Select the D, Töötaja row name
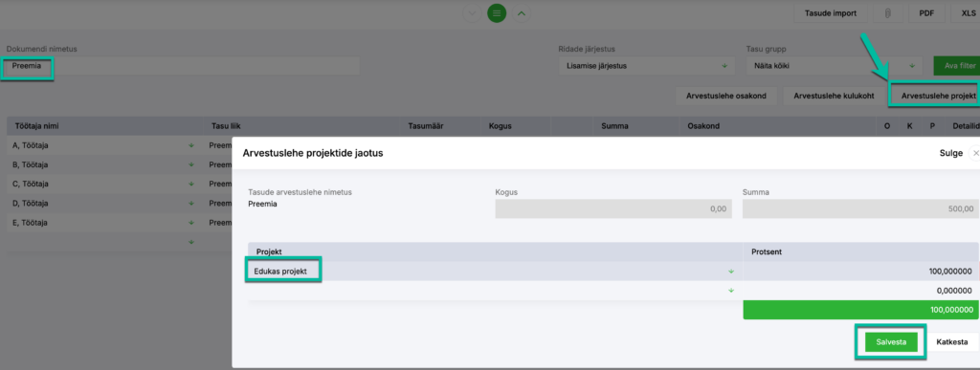Viewport: 980px width, 370px height. click(30, 204)
